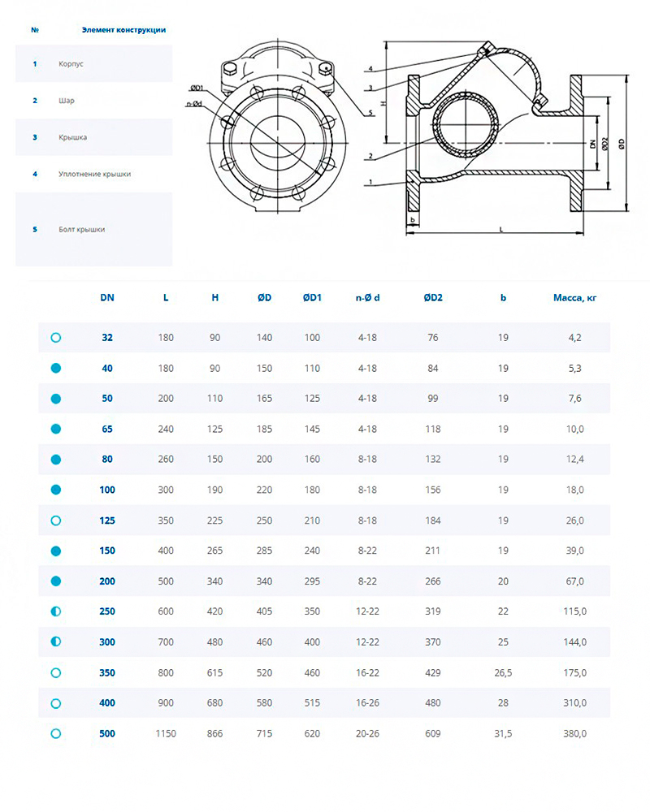Click the empty circle icon beside DN 32

(x=56, y=337)
